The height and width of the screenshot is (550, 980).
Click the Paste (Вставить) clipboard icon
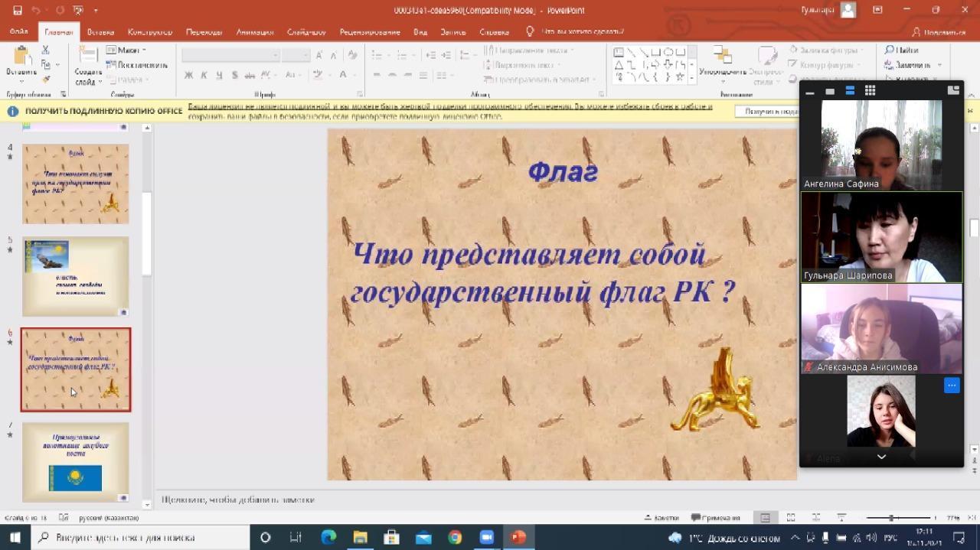pyautogui.click(x=21, y=57)
